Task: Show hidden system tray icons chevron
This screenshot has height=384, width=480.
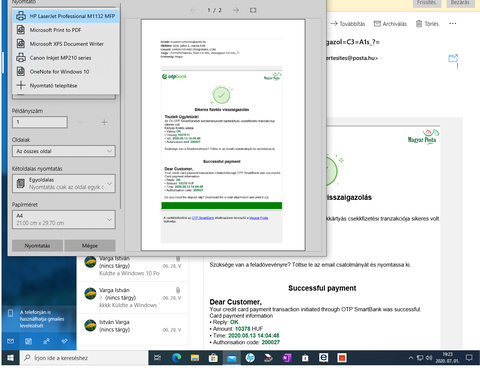Action: 411,358
